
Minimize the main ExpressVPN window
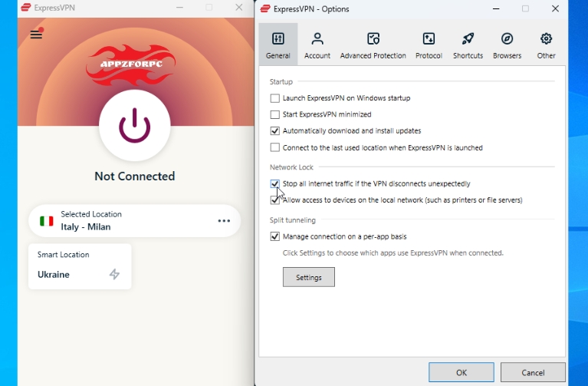(x=179, y=8)
